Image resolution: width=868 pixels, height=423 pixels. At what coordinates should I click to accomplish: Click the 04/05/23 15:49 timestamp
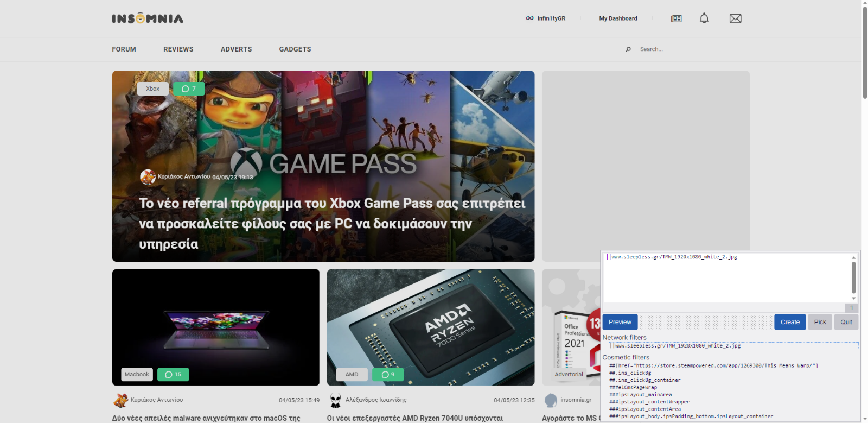pyautogui.click(x=299, y=400)
